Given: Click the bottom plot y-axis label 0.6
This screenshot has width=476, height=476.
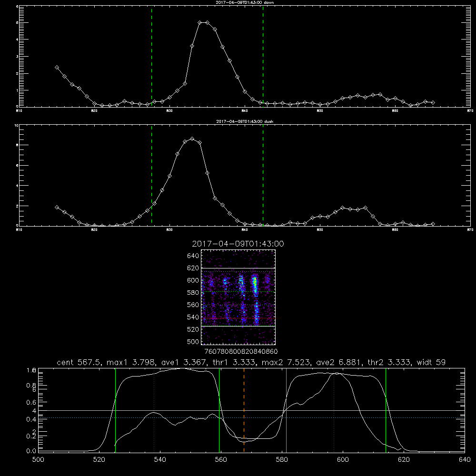Looking at the screenshot, I should (31, 402).
